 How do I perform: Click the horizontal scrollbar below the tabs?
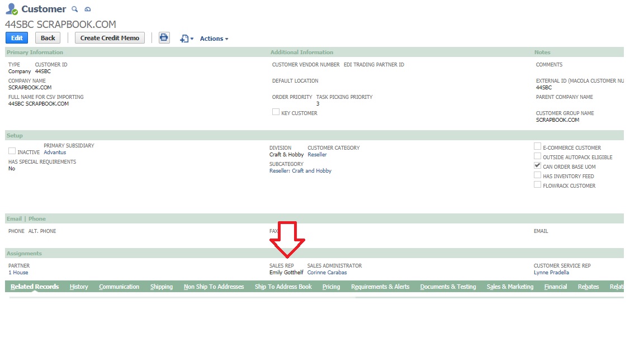pos(316,297)
